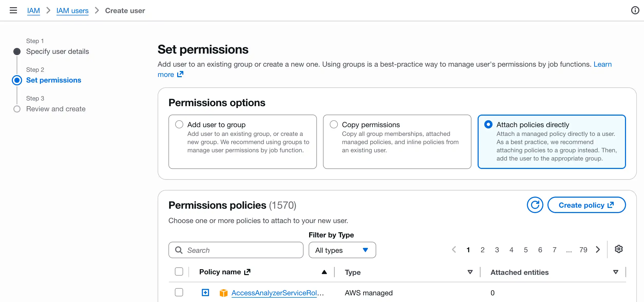Click the Create user breadcrumb text
Viewport: 644px width, 302px height.
click(x=125, y=11)
